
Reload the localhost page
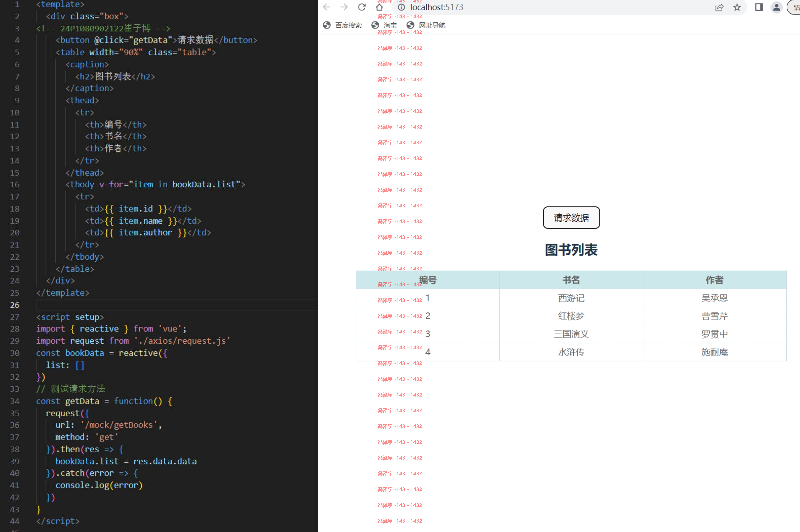point(362,7)
